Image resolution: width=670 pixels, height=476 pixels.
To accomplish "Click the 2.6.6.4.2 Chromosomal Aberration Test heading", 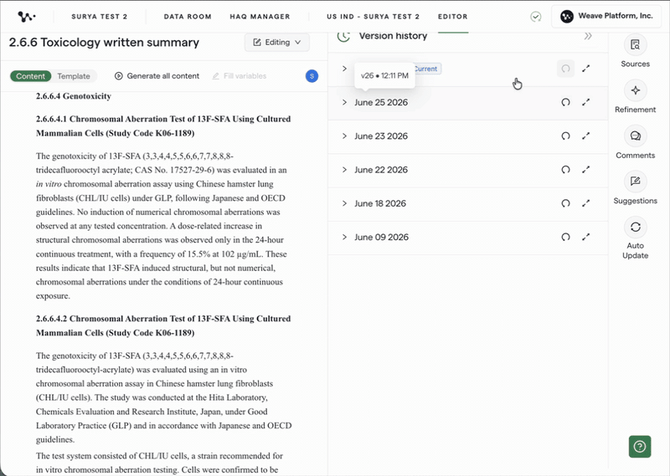I will coord(163,326).
